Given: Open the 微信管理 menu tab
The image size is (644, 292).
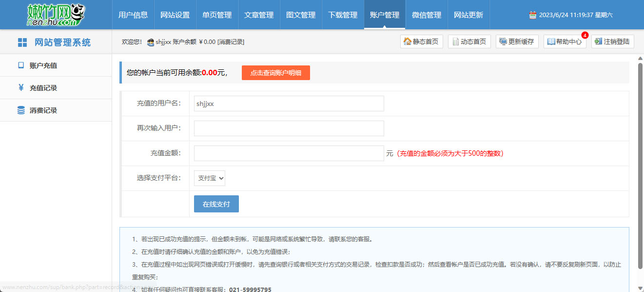Looking at the screenshot, I should tap(427, 15).
